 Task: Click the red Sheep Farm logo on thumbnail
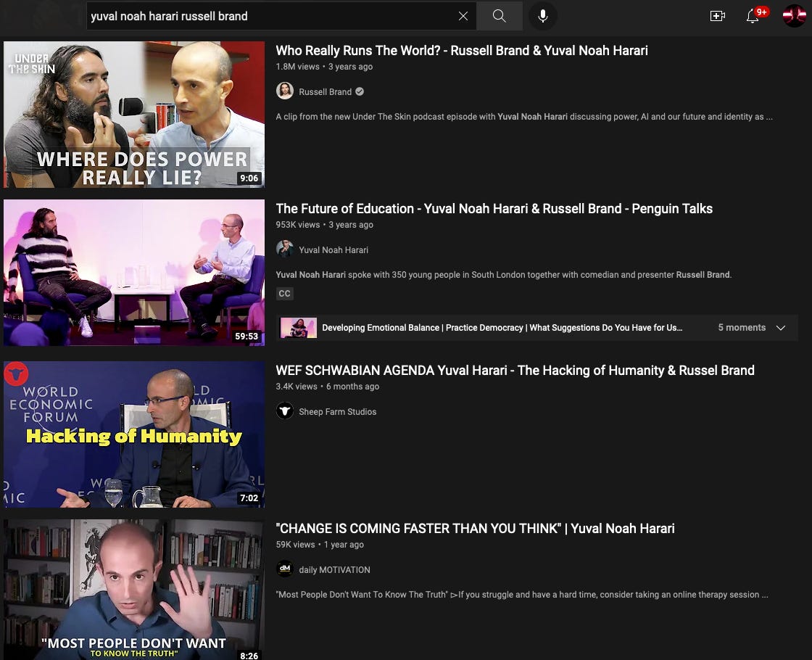(x=16, y=374)
